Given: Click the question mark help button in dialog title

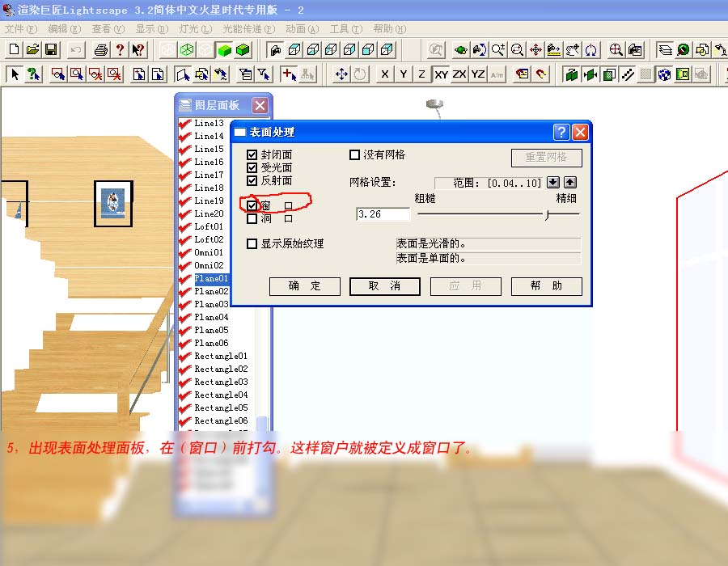Looking at the screenshot, I should pos(561,133).
